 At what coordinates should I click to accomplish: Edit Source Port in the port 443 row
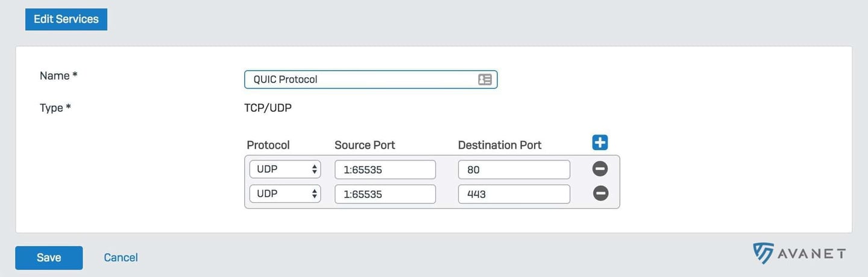[x=385, y=194]
